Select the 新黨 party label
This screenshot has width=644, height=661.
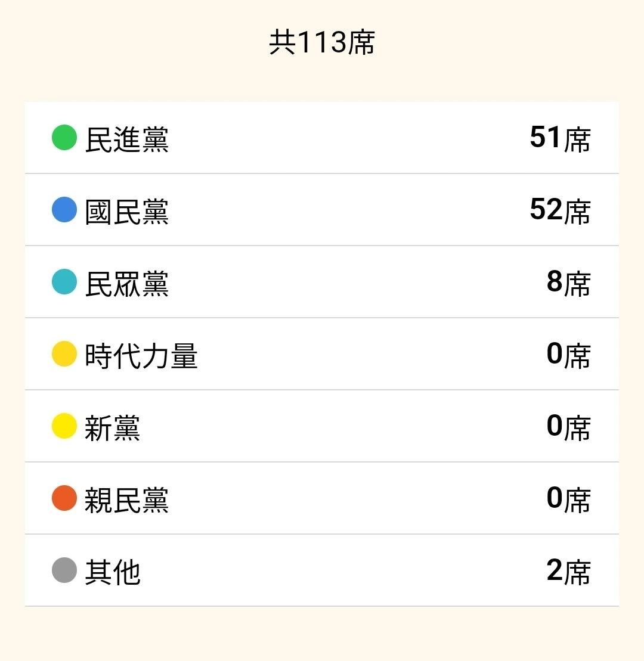pyautogui.click(x=112, y=428)
